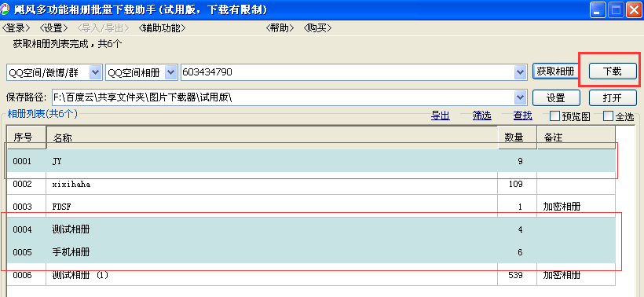Select album row 测试相册 (1)
Screen dimensions: 644x297
311,275
